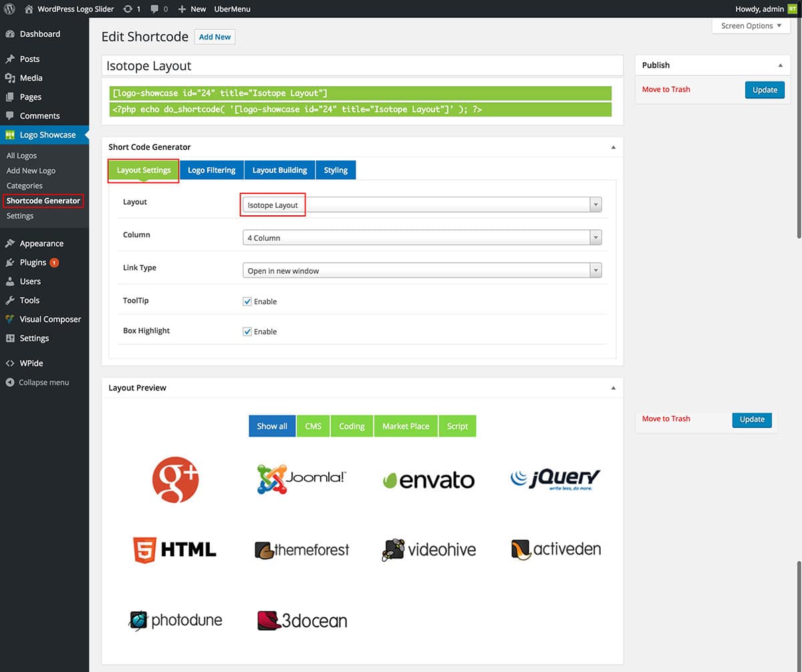Toggle the ToolTip Enable checkbox
The height and width of the screenshot is (672, 802).
click(247, 302)
